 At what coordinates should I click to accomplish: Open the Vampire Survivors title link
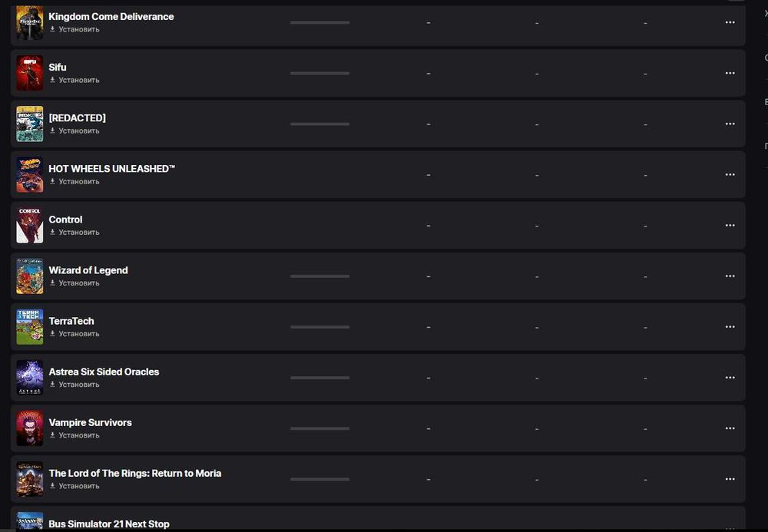[x=90, y=422]
